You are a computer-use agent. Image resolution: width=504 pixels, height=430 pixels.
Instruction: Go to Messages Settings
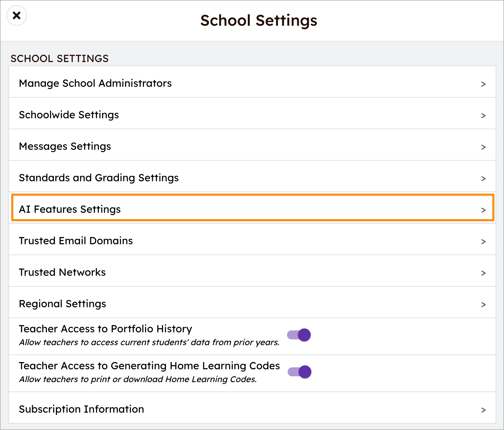[65, 146]
